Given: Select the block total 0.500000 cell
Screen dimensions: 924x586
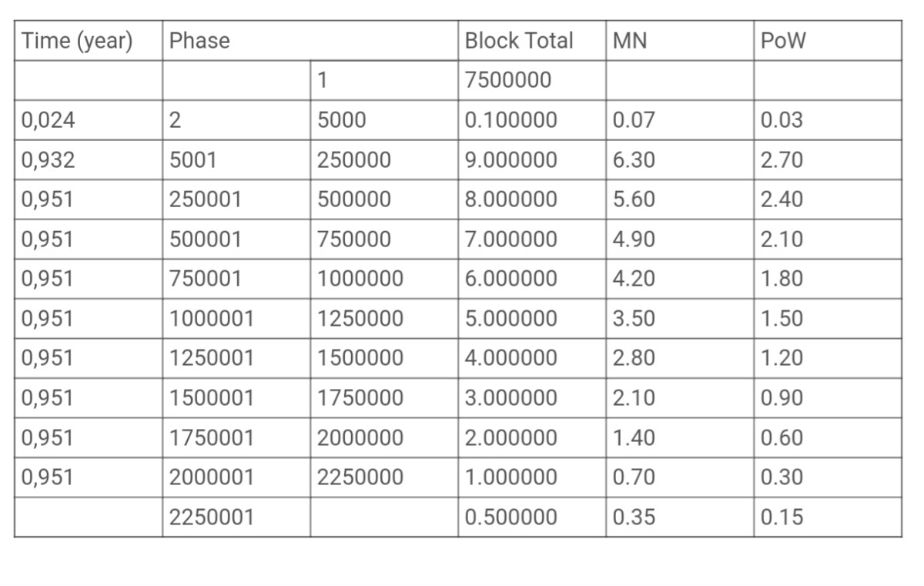Looking at the screenshot, I should tap(532, 517).
